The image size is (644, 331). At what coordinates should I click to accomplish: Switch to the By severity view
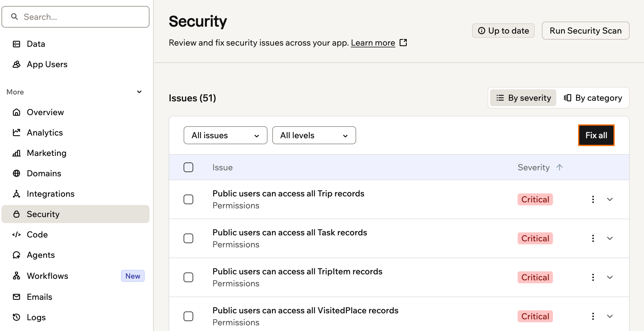point(523,98)
